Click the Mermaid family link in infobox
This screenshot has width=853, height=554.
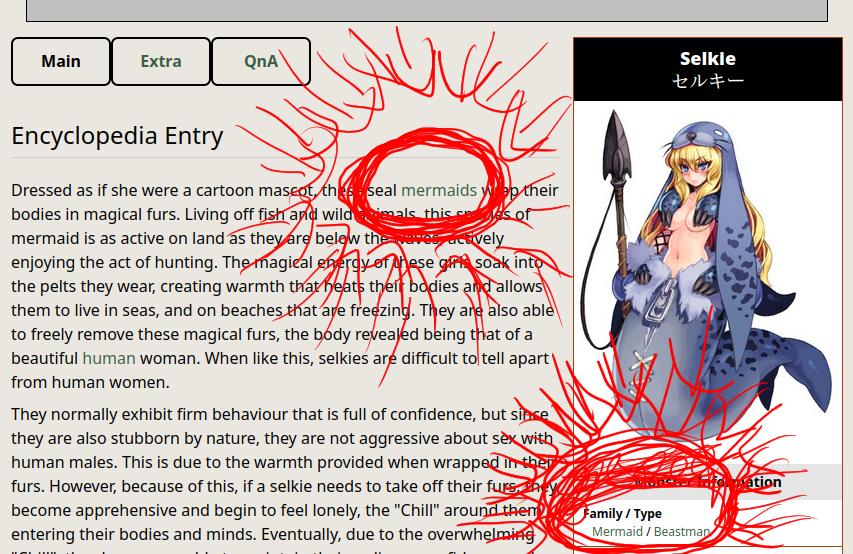(617, 532)
